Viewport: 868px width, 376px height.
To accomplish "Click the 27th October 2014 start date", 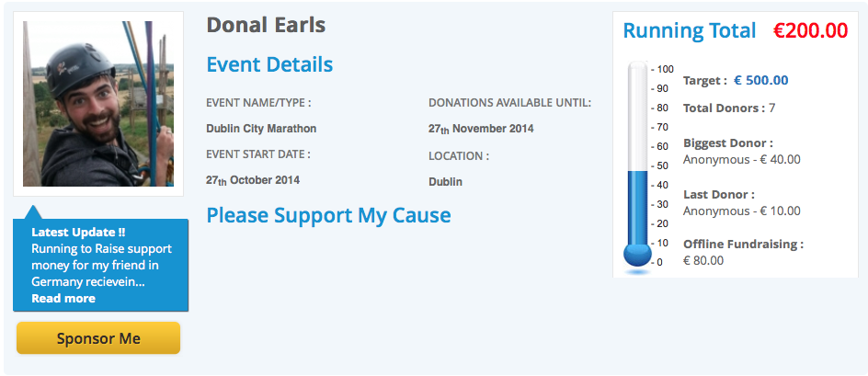I will (253, 180).
